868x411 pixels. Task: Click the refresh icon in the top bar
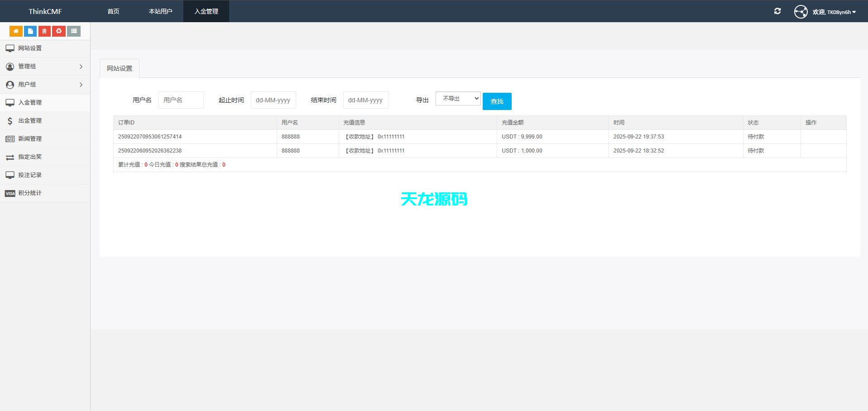coord(777,11)
